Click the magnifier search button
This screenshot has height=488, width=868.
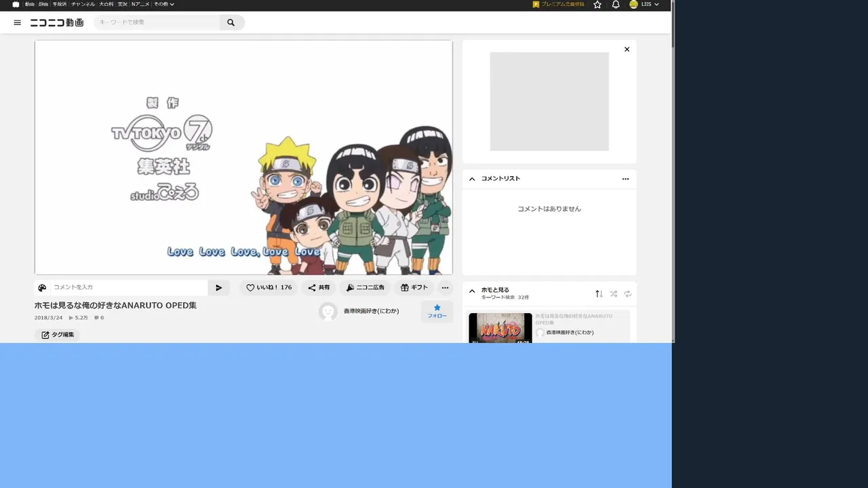(231, 22)
